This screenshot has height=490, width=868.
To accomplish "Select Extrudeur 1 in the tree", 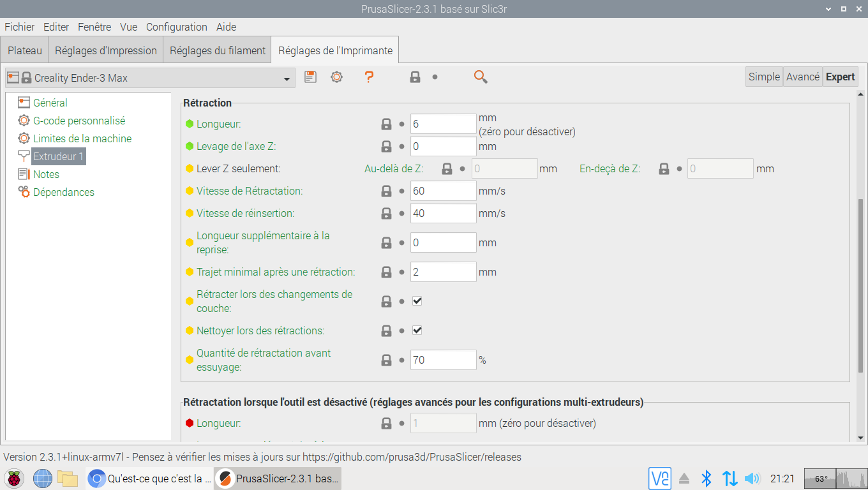I will [58, 156].
